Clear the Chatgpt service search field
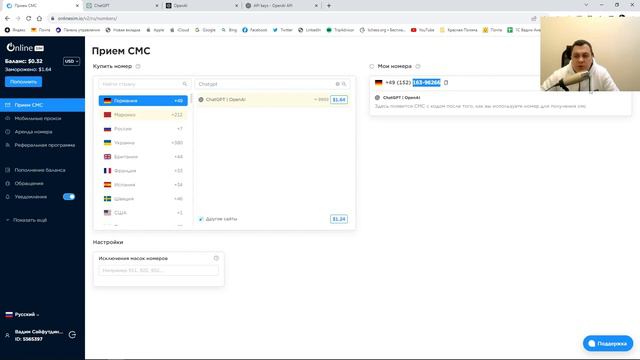 coord(338,84)
